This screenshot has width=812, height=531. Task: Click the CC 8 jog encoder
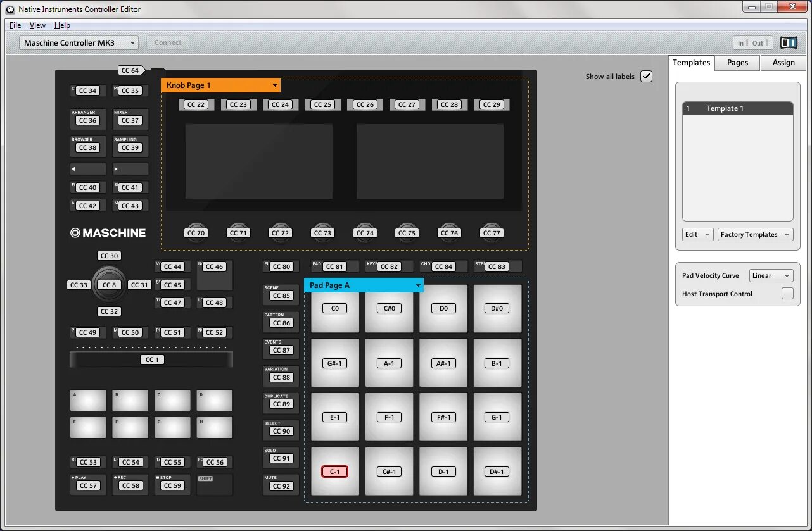point(109,284)
